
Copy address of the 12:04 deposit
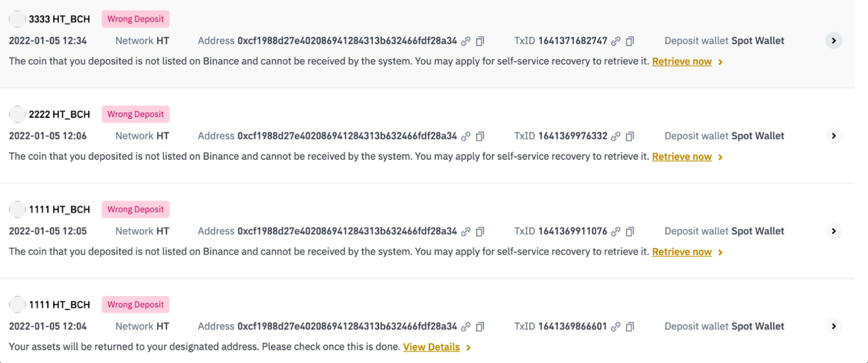[480, 327]
